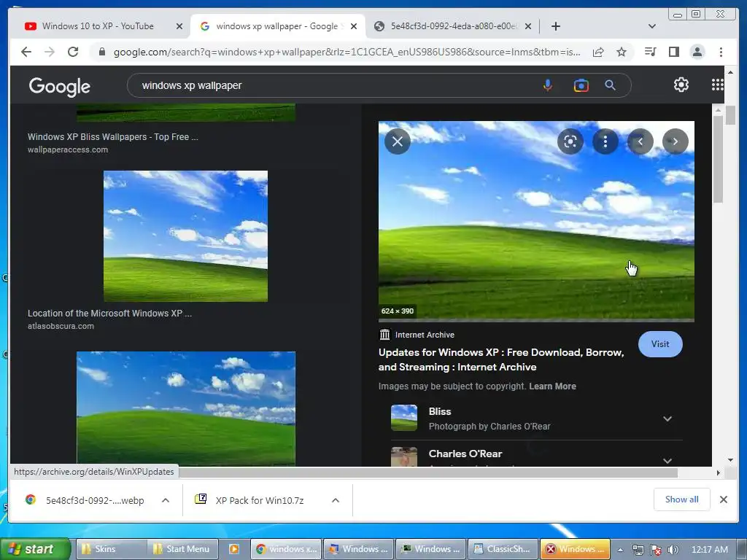This screenshot has width=747, height=560.
Task: Open dropdown for XP Pack for Win10.7z
Action: 336,500
